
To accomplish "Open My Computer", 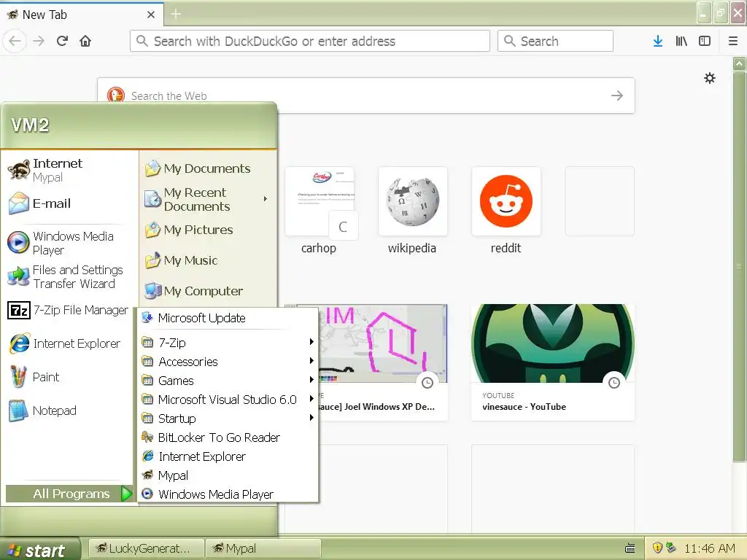I will click(208, 291).
